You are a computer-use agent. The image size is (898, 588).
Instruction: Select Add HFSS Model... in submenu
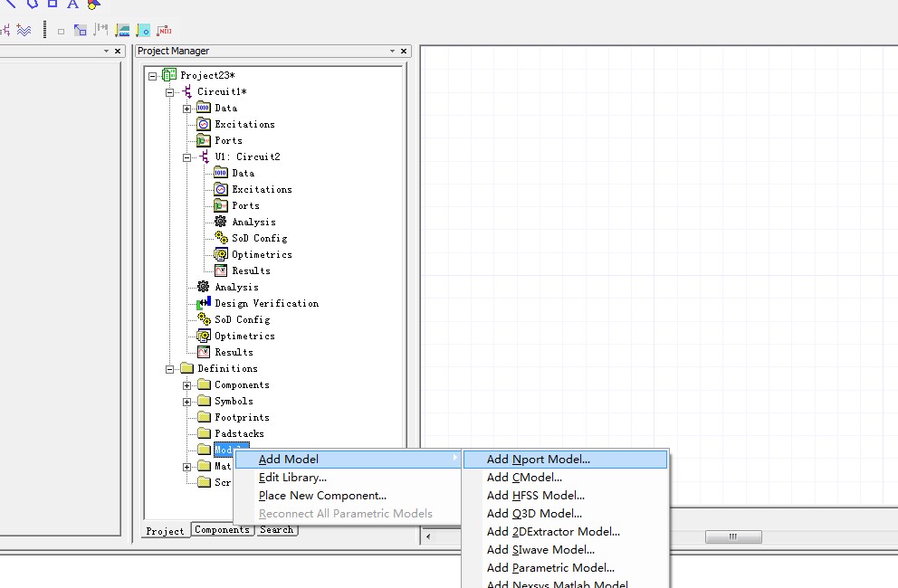tap(565, 496)
